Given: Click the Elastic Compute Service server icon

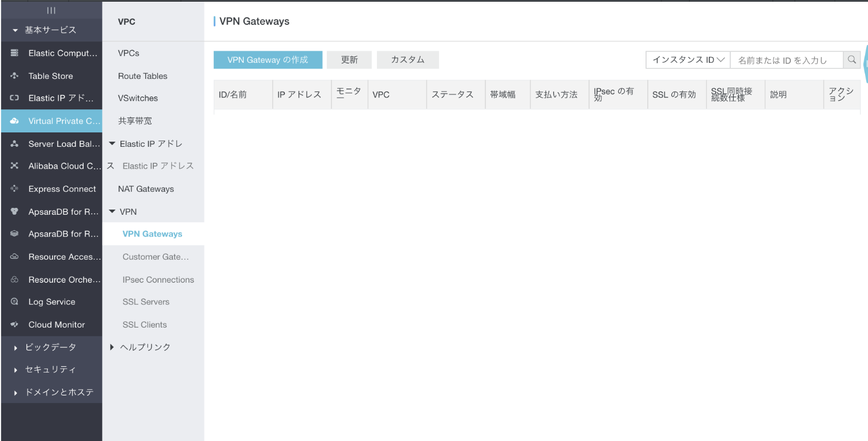Looking at the screenshot, I should point(14,53).
